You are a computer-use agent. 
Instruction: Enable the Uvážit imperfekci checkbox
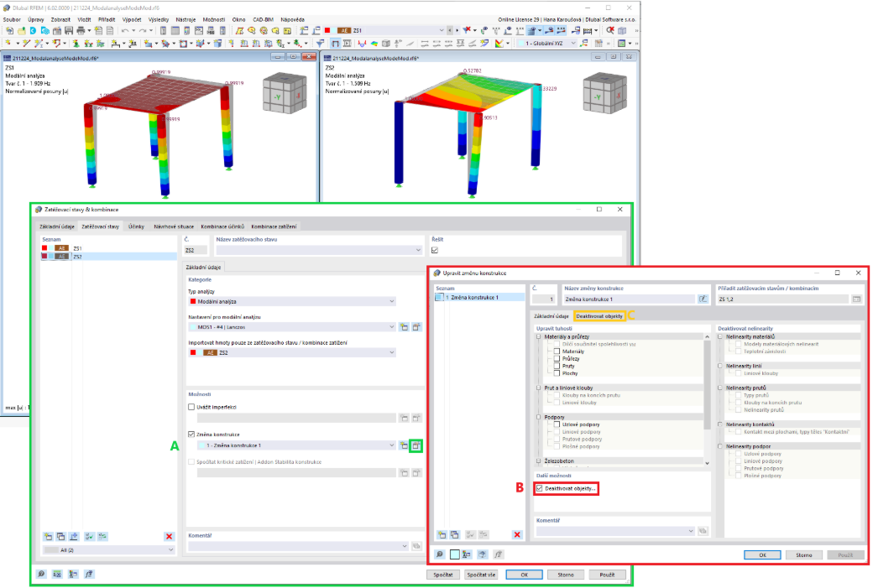click(191, 407)
